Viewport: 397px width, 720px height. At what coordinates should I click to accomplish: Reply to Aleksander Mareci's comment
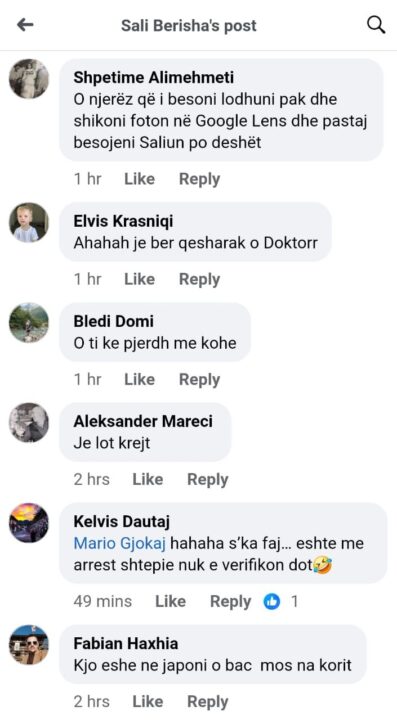point(208,479)
